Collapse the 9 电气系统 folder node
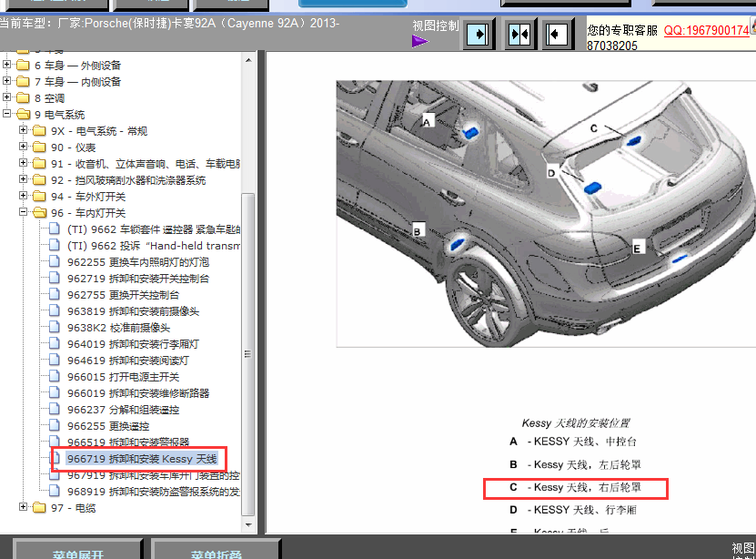The image size is (756, 559). click(x=6, y=114)
